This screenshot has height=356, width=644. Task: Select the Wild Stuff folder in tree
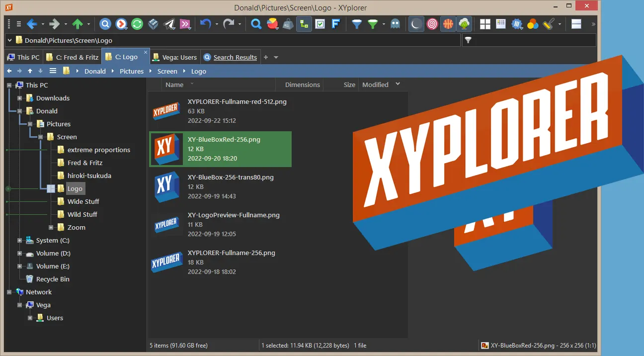(82, 214)
